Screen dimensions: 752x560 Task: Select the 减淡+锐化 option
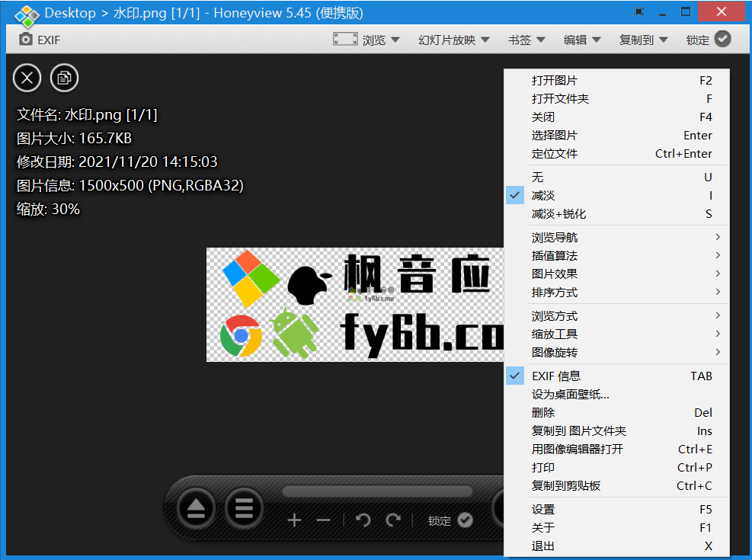coord(617,214)
